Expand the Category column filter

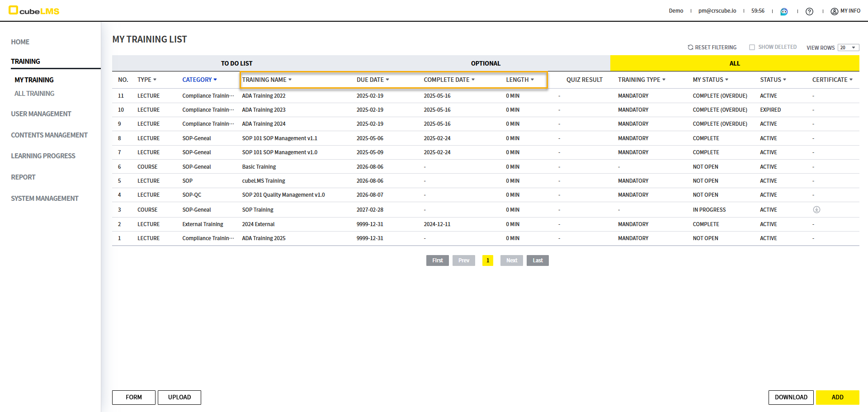[215, 80]
